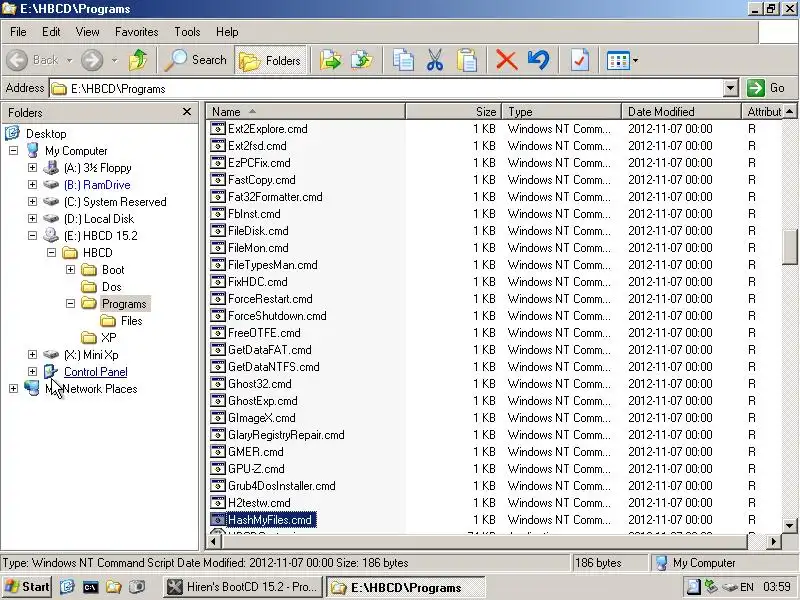Expand the Boot folder node

[70, 269]
